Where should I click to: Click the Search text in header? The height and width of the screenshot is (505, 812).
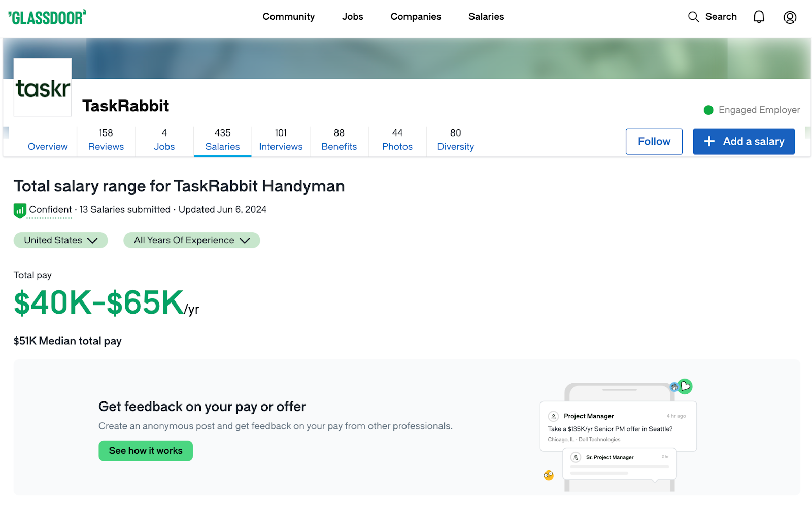click(721, 17)
